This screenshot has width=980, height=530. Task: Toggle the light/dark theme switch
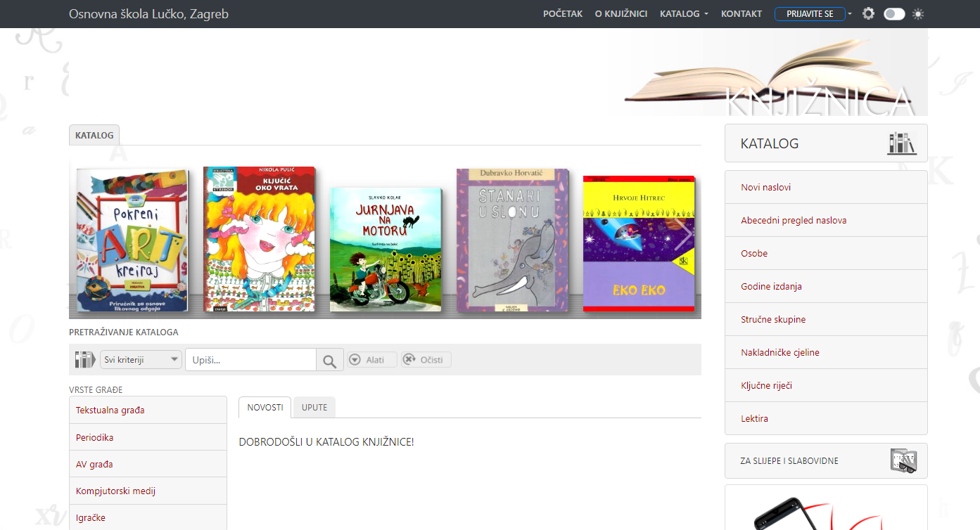coord(894,13)
